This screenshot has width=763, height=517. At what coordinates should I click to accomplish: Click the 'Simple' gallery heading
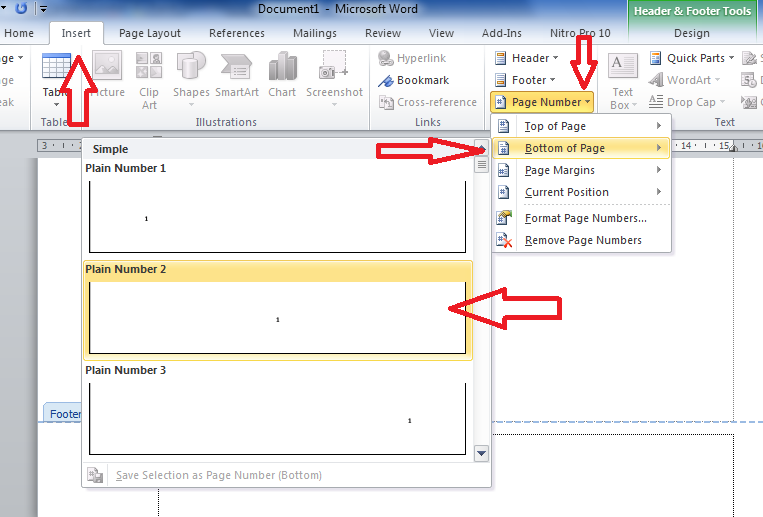(110, 149)
